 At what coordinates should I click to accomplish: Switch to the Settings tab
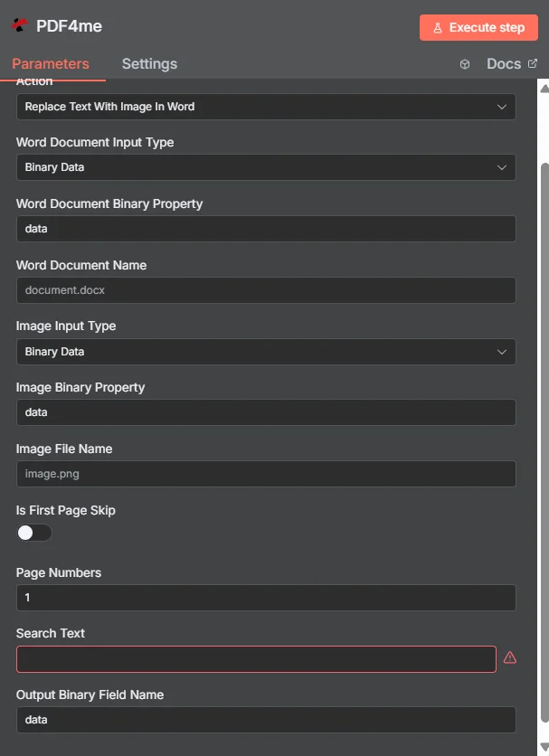149,63
